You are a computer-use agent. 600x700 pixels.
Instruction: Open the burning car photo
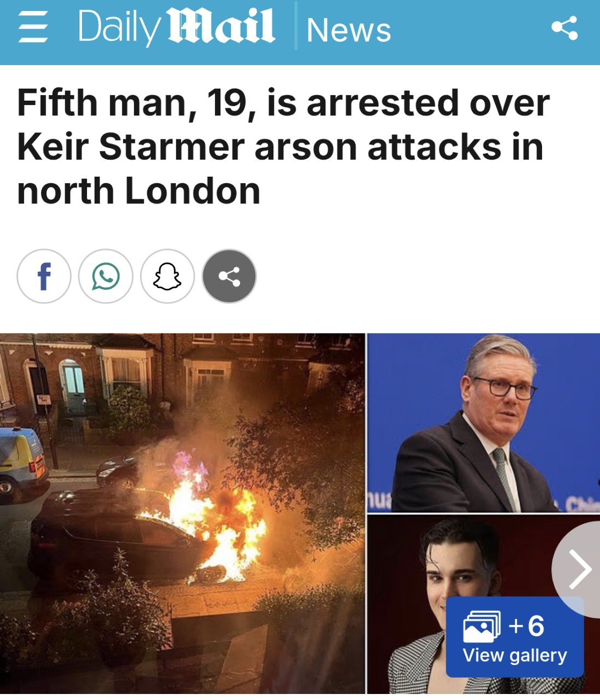pos(182,514)
